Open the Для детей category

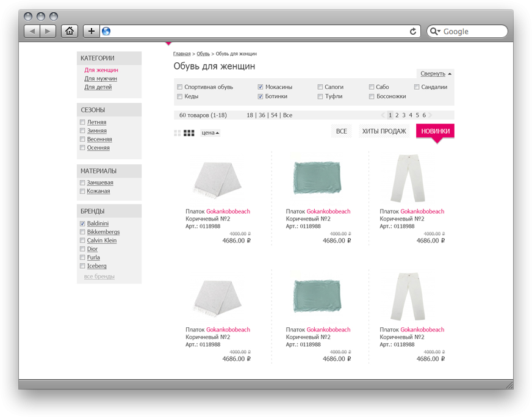(x=98, y=87)
